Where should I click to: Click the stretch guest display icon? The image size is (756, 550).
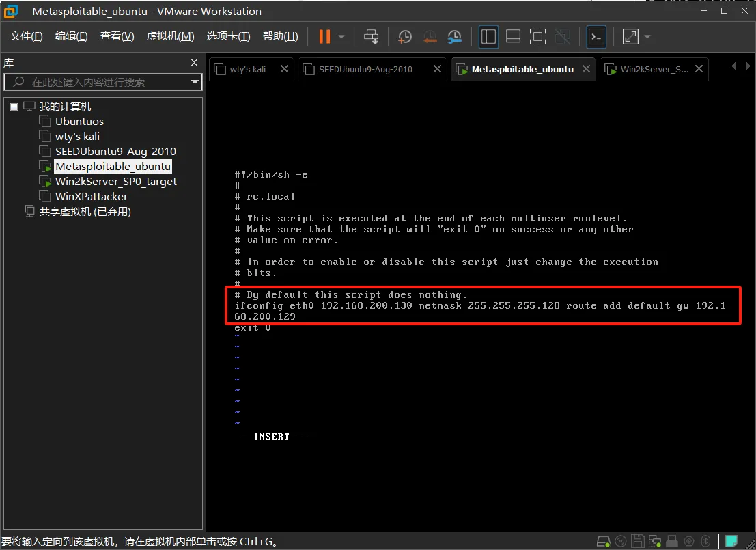pyautogui.click(x=630, y=37)
